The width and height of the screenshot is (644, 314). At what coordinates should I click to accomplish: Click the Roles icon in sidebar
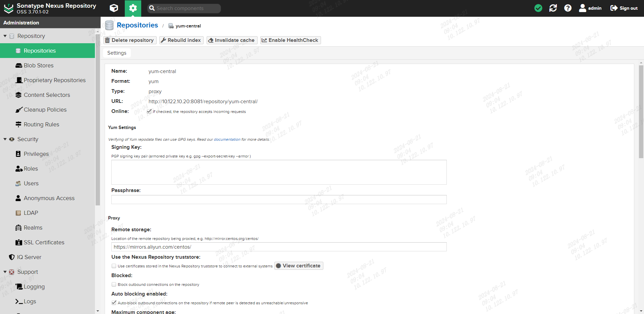[x=19, y=169]
